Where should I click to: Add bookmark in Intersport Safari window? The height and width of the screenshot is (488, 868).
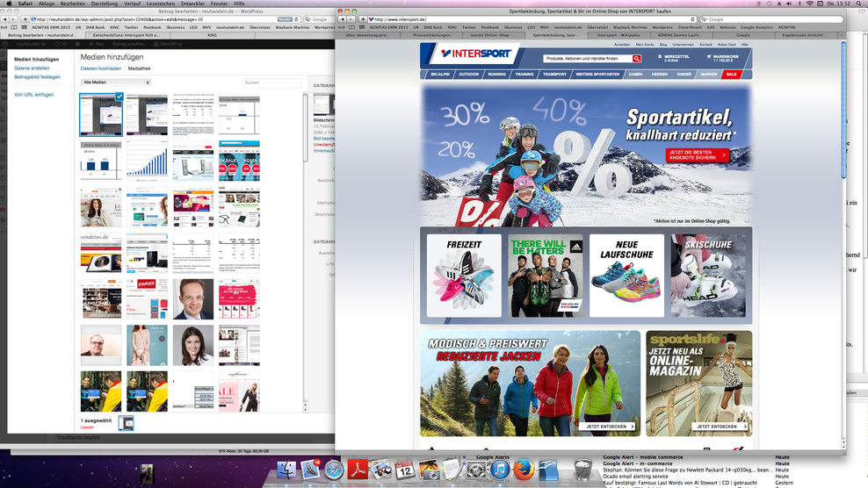click(x=363, y=19)
